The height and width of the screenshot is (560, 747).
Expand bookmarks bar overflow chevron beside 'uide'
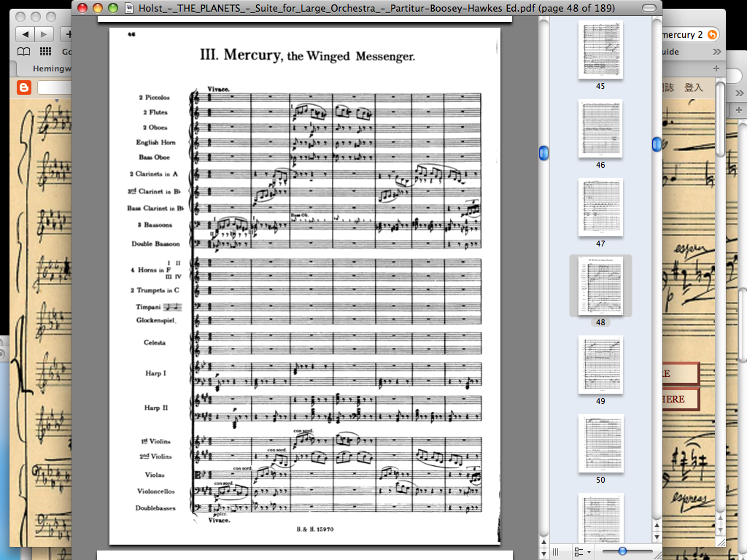point(717,52)
